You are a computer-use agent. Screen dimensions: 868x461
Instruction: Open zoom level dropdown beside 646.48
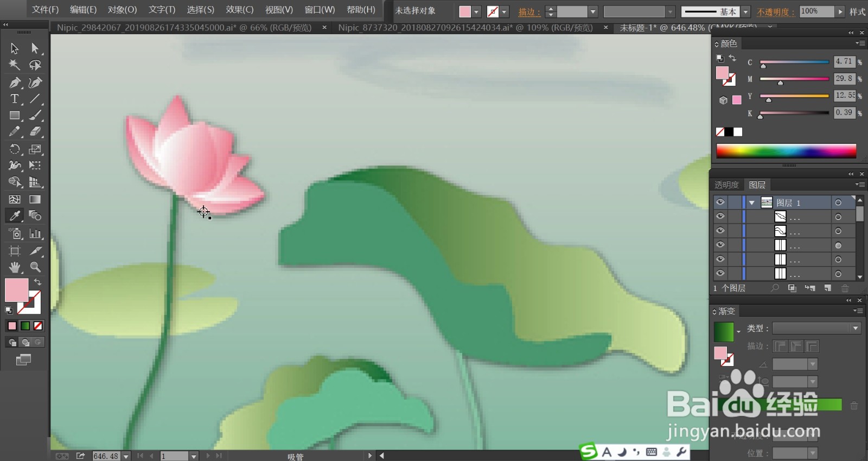point(126,456)
